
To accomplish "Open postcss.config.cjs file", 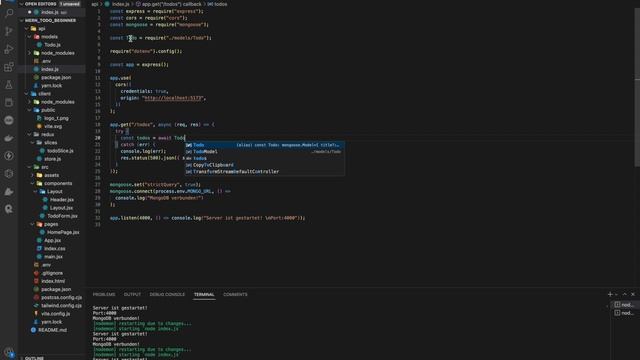I will pos(61,298).
